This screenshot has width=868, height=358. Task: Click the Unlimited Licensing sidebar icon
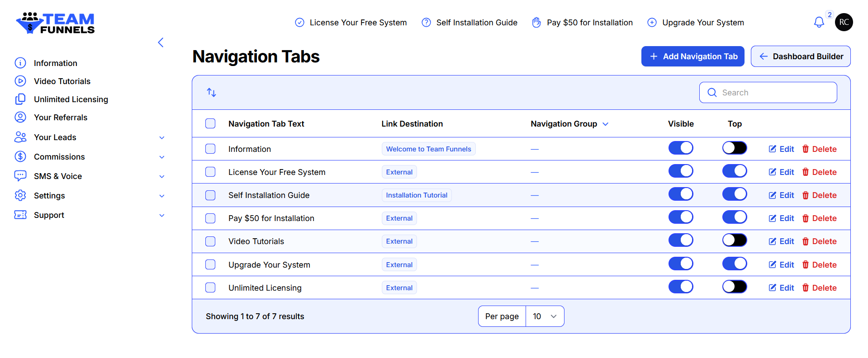coord(20,99)
